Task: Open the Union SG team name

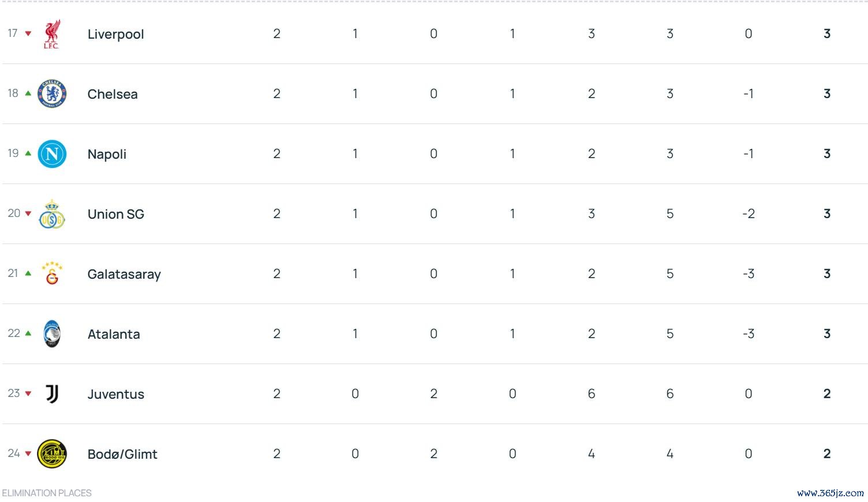Action: pos(115,214)
